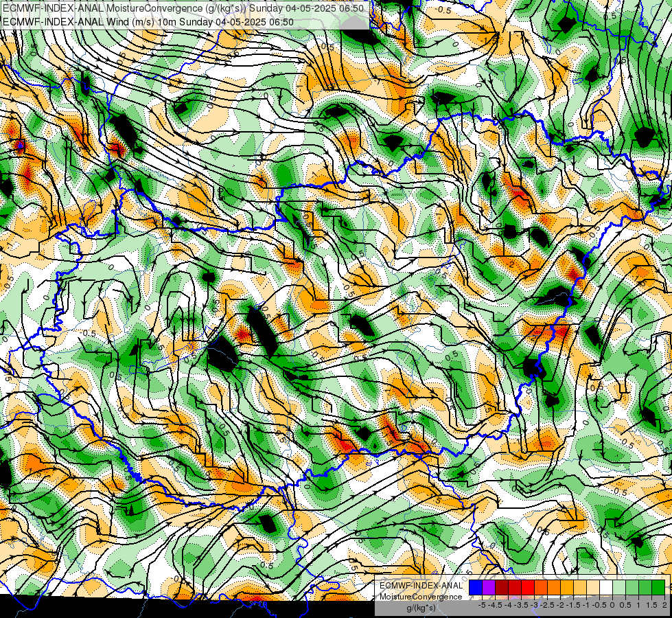Click the maroon swatch between -4.5 and -4

[x=502, y=587]
